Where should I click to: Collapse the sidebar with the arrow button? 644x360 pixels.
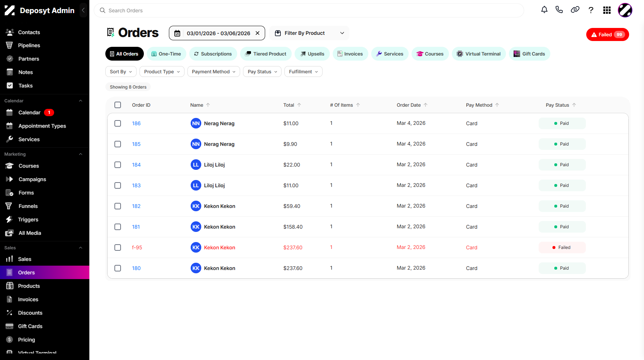pos(83,11)
